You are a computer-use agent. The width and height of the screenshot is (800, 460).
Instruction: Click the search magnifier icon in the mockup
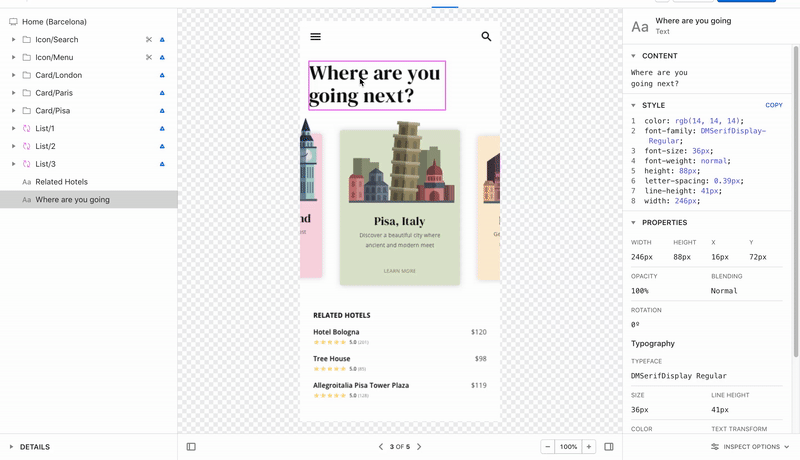click(x=486, y=36)
